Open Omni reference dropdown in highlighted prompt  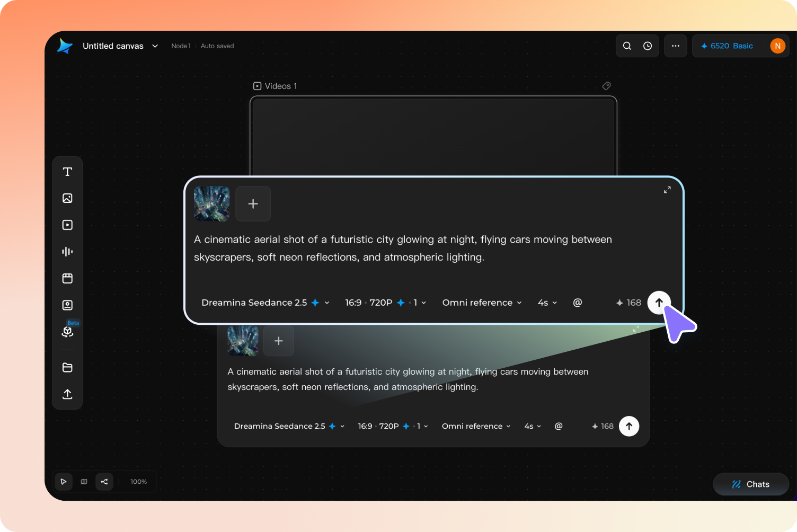(482, 303)
